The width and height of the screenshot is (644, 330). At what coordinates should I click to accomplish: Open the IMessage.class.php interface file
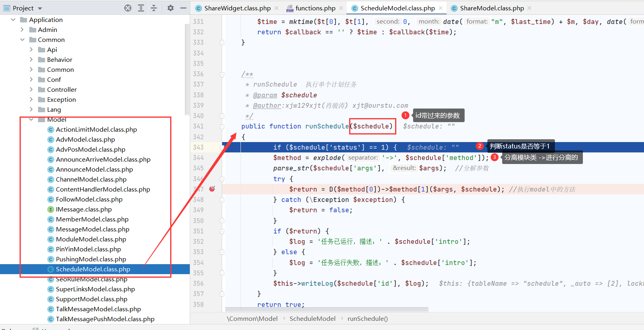[84, 209]
